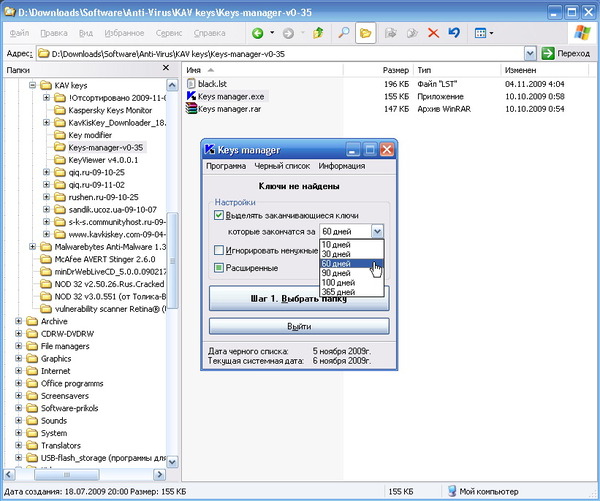The image size is (600, 501).
Task: Toggle highlight expiring keys checkbox
Action: click(x=218, y=215)
